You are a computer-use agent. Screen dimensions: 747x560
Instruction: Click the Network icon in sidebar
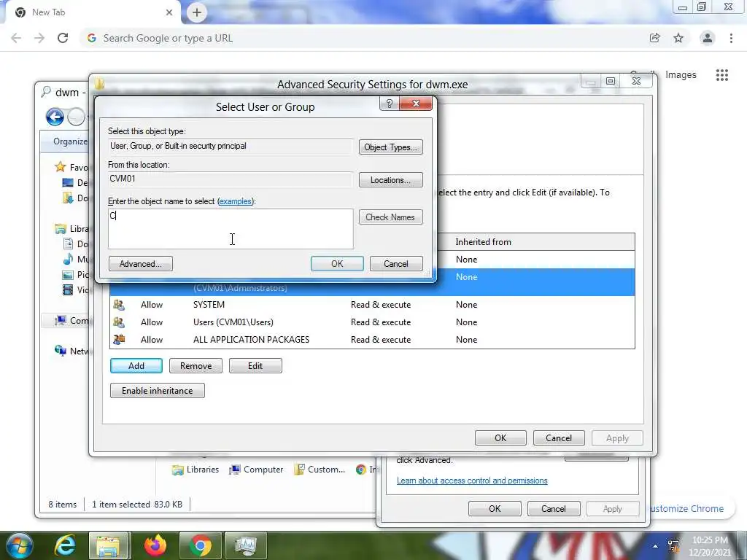click(x=61, y=351)
